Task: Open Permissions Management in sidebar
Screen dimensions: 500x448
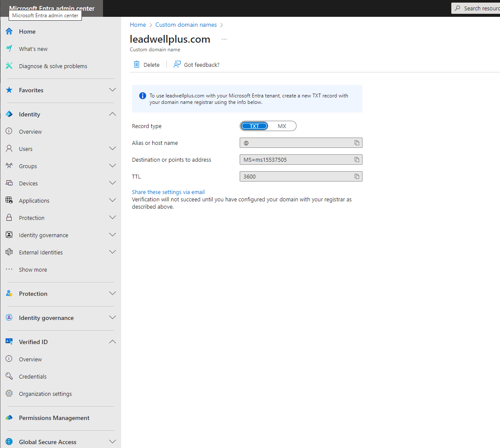Action: point(61,418)
